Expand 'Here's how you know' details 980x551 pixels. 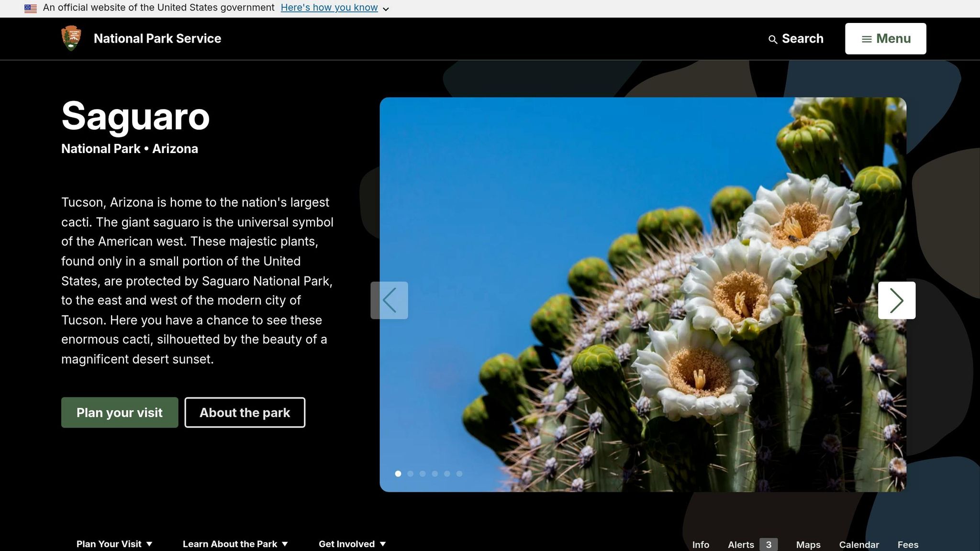click(x=334, y=8)
